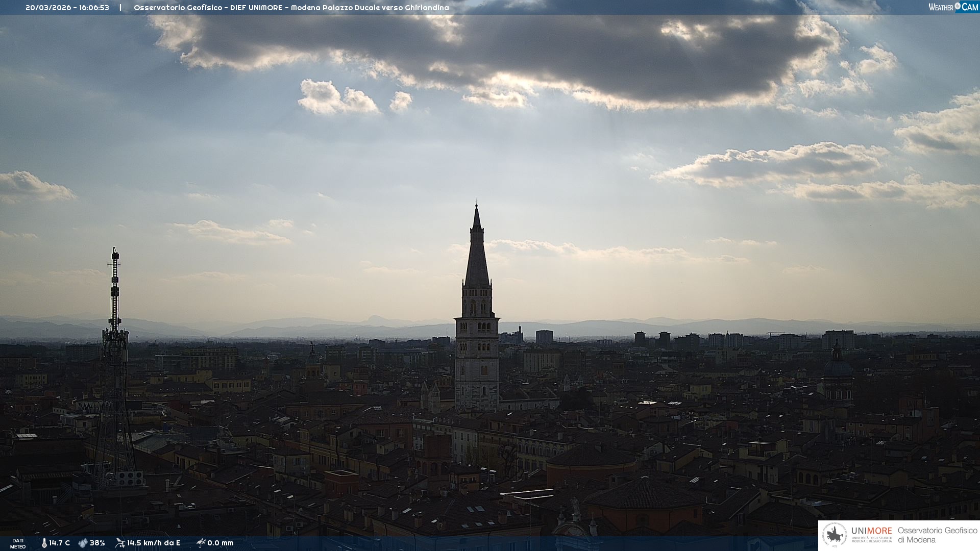980x551 pixels.
Task: Click Osservatorio Geofisico di Modena footer text
Action: tap(937, 535)
